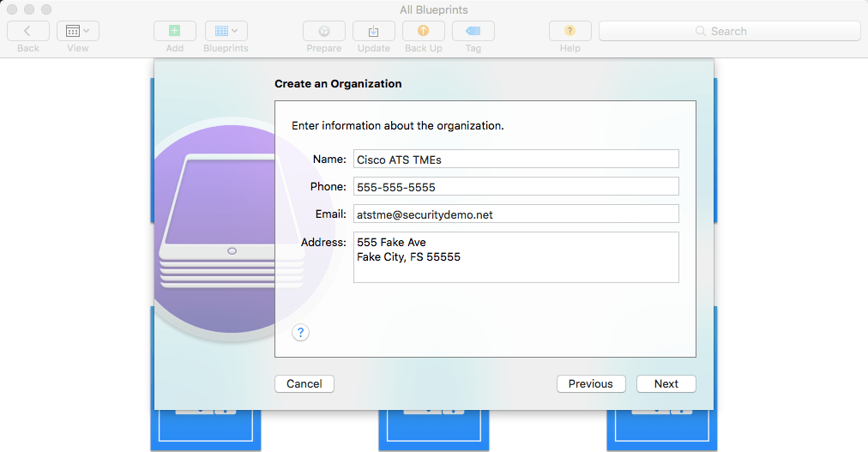
Task: Minimize the All Blueprints window
Action: pos(29,9)
